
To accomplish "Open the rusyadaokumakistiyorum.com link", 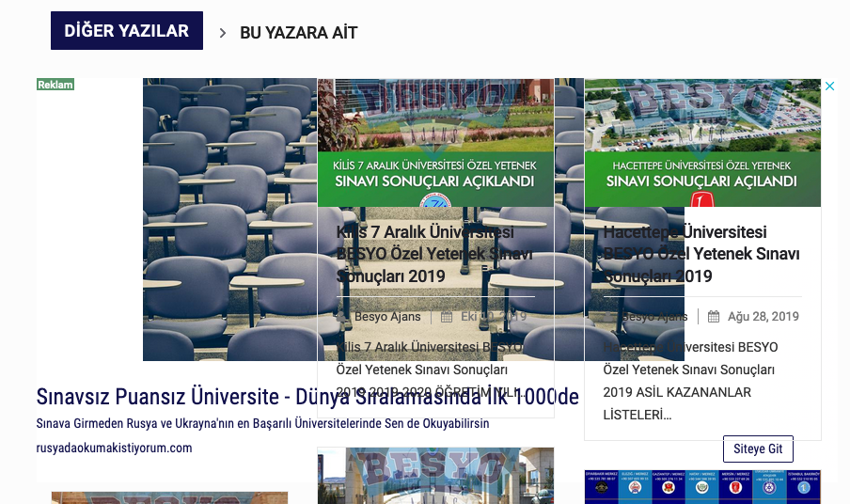I will (x=115, y=448).
